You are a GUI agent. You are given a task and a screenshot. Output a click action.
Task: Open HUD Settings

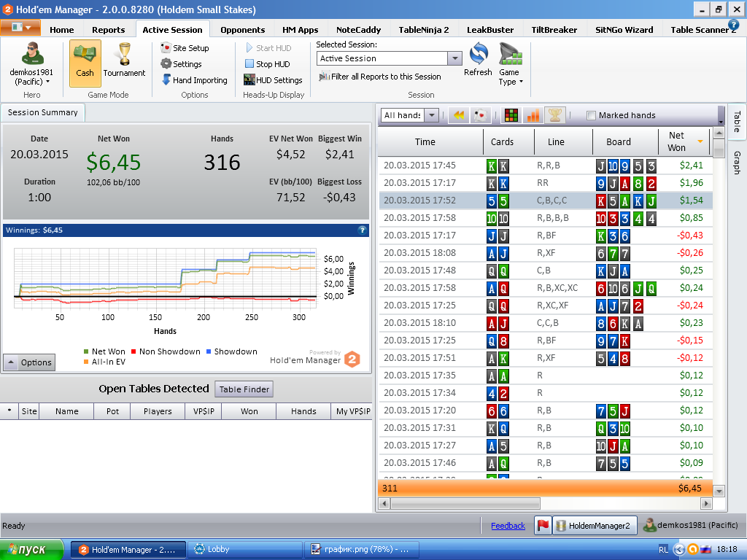coord(273,80)
